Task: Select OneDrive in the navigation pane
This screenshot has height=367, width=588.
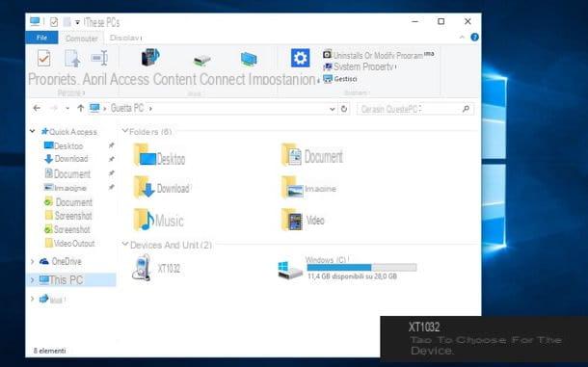Action: pos(61,261)
